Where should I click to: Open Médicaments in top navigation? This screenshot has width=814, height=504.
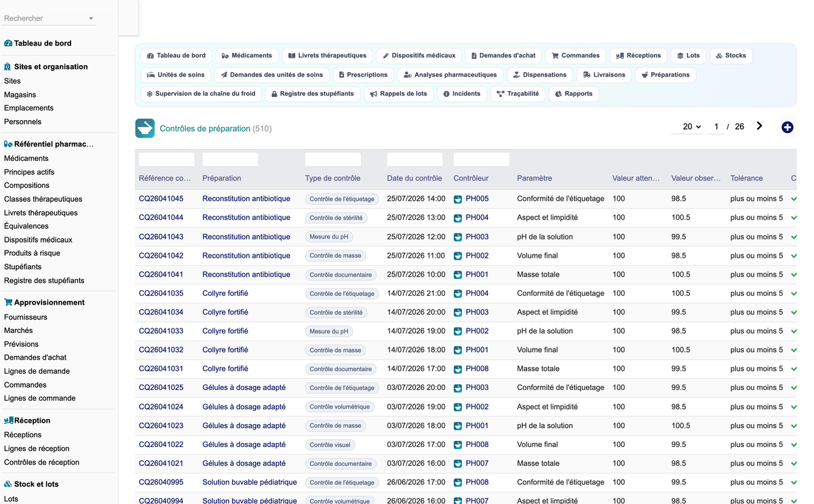point(246,56)
